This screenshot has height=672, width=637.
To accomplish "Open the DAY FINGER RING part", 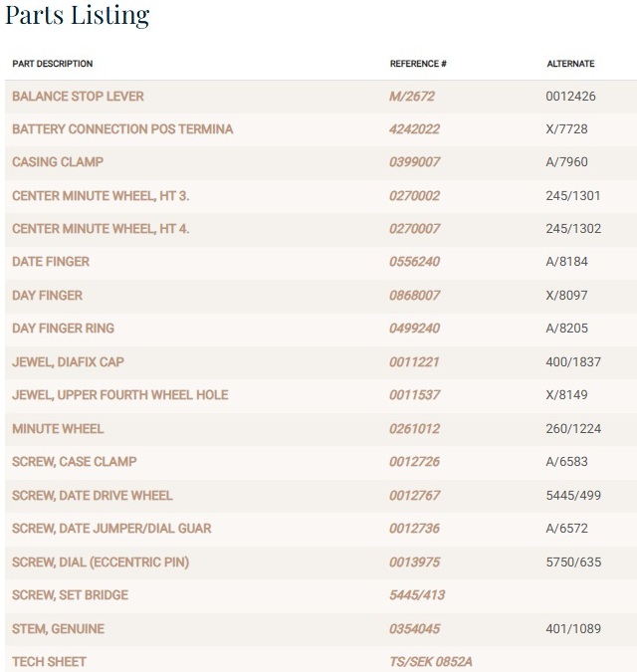I will [63, 329].
